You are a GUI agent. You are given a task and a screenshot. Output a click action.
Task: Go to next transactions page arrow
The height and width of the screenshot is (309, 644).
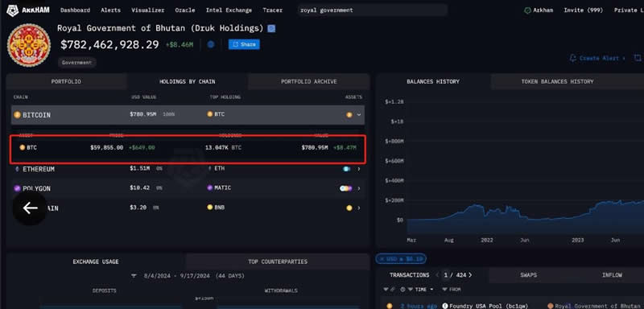[x=470, y=275]
